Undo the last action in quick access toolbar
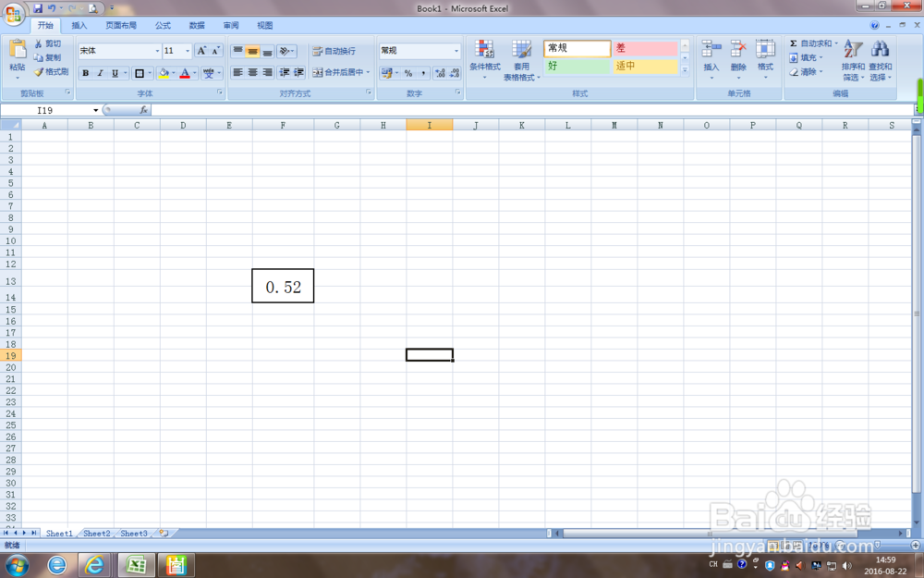The image size is (924, 578). [x=52, y=8]
